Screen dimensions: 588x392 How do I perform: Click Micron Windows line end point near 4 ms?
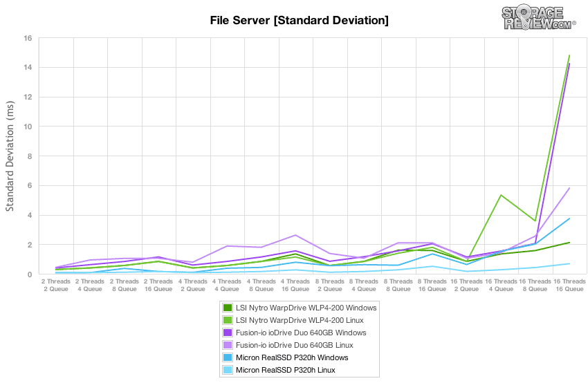click(569, 218)
